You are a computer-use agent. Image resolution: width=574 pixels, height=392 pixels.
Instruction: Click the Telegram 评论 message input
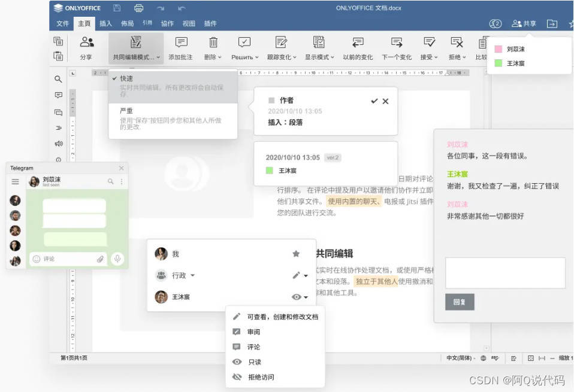(x=68, y=259)
